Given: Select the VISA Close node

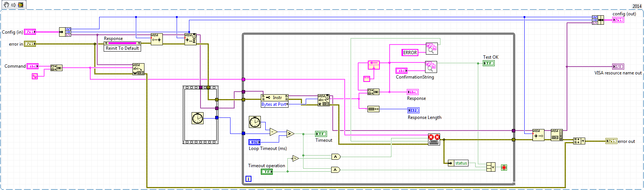Looking at the screenshot, I should pos(557,135).
